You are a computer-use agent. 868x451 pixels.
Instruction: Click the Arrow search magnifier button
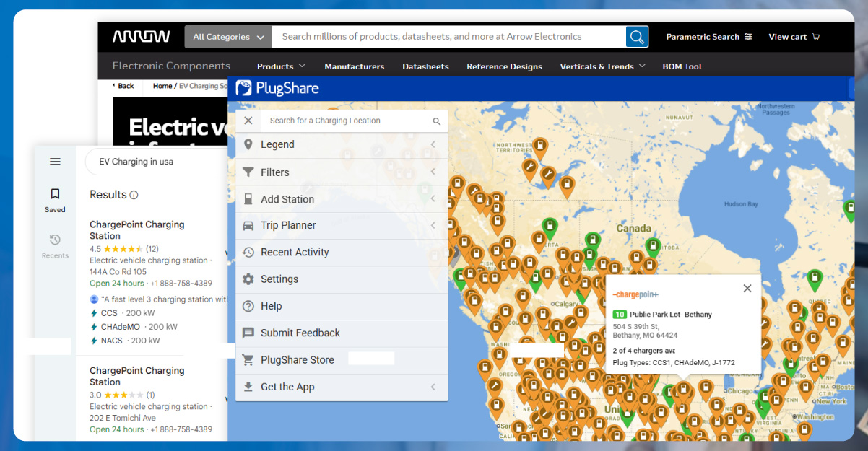tap(636, 37)
